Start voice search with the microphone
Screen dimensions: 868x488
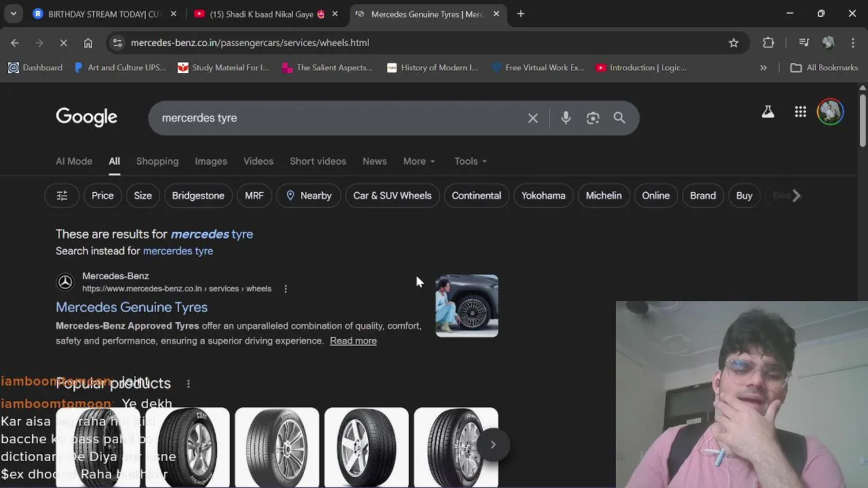566,118
